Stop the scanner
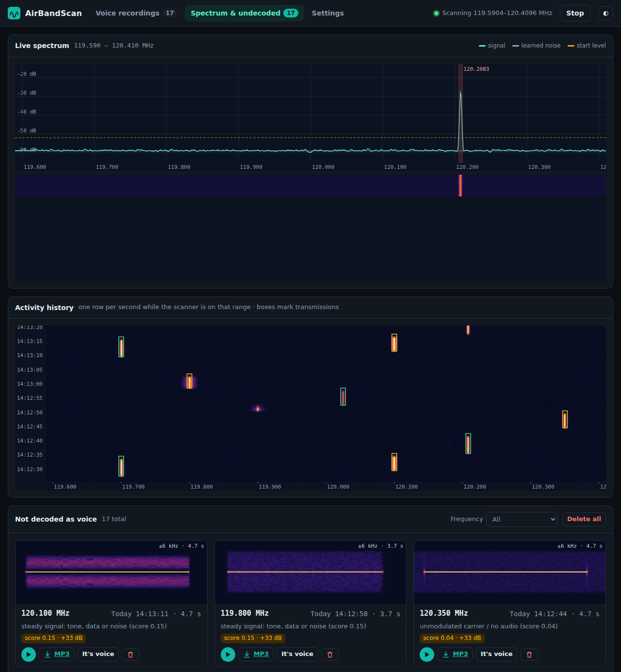The width and height of the screenshot is (621, 672). [x=575, y=13]
